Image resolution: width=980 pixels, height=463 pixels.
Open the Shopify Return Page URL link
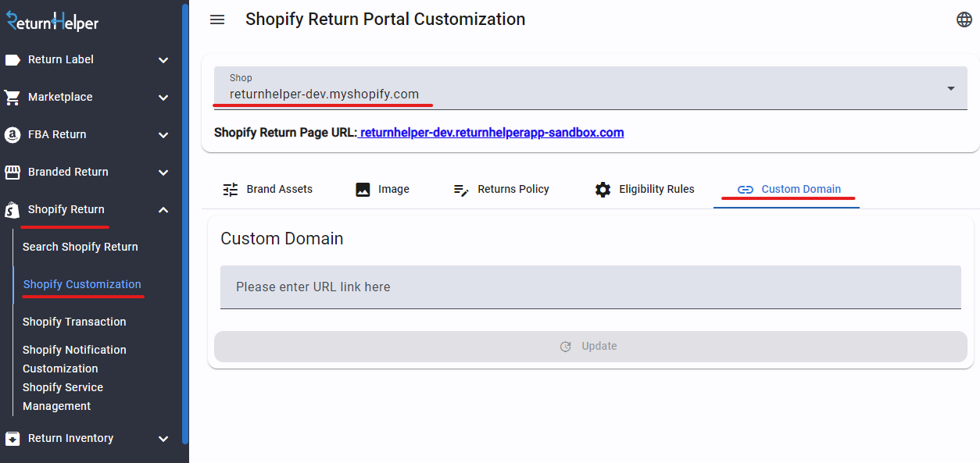pyautogui.click(x=492, y=133)
